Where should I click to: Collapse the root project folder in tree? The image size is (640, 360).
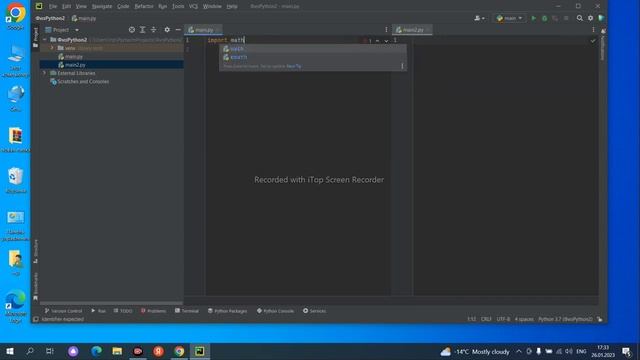tap(45, 40)
